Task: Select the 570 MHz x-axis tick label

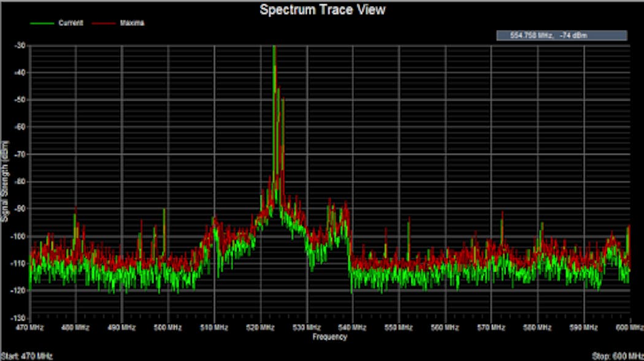Action: coord(491,328)
